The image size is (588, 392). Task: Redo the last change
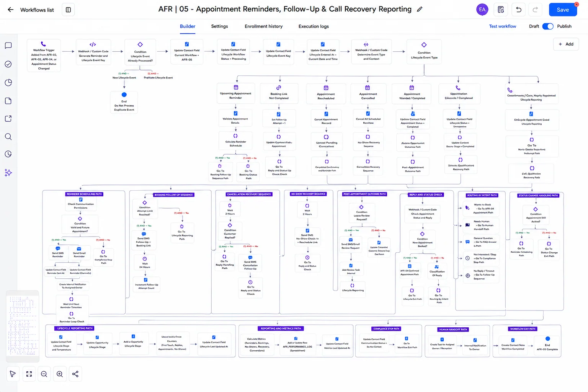coord(535,10)
